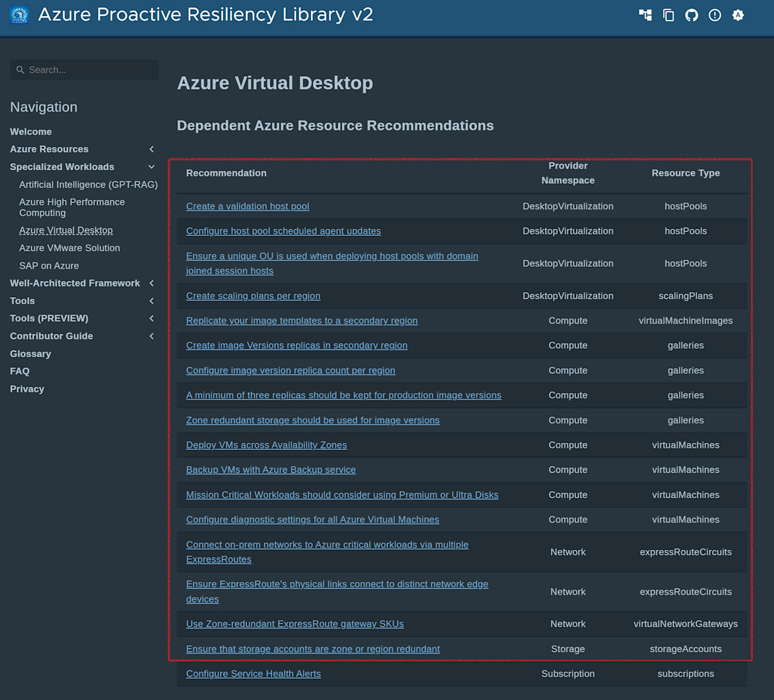
Task: Open Configure host pool scheduled agent updates
Action: [x=284, y=231]
